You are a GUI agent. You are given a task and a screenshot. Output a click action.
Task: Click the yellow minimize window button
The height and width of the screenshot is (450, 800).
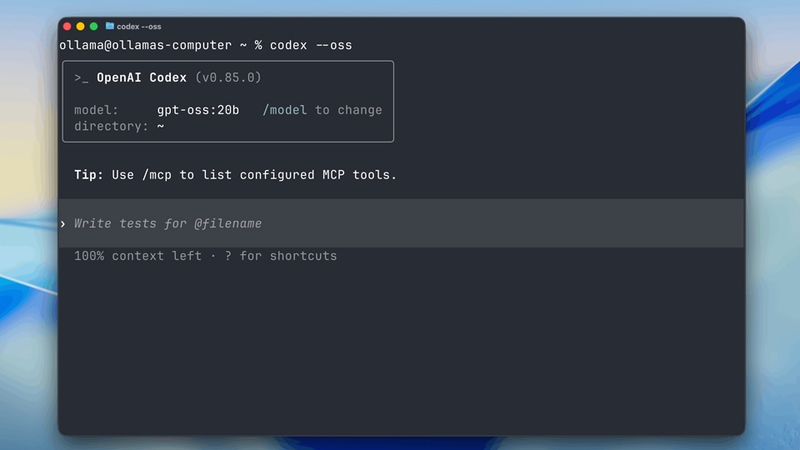pyautogui.click(x=80, y=26)
